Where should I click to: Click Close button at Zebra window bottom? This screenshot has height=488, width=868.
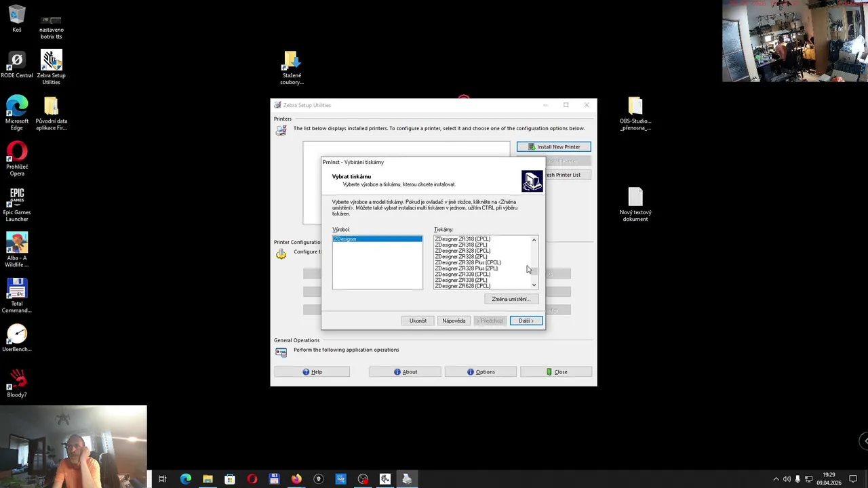click(556, 371)
